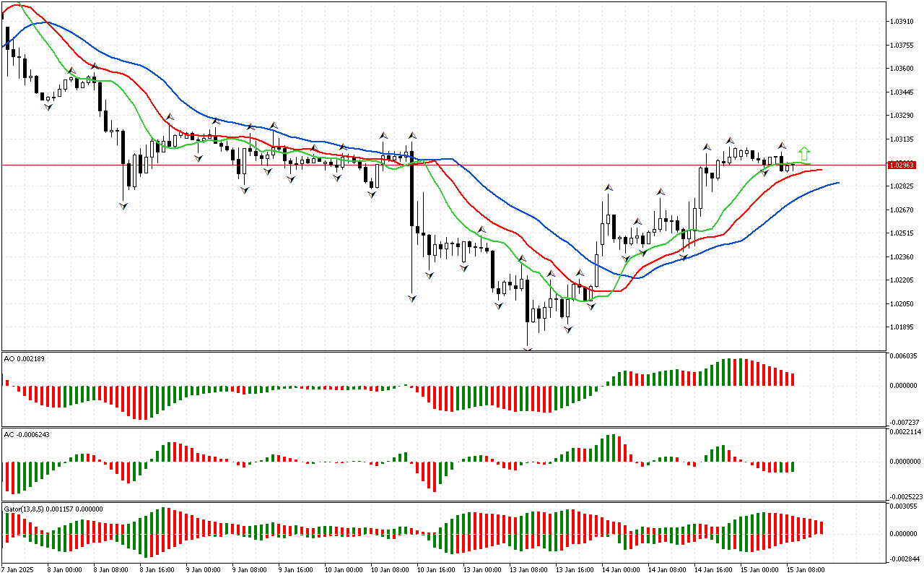Click the 1.03910 price axis label
This screenshot has width=924, height=578.
(x=903, y=22)
